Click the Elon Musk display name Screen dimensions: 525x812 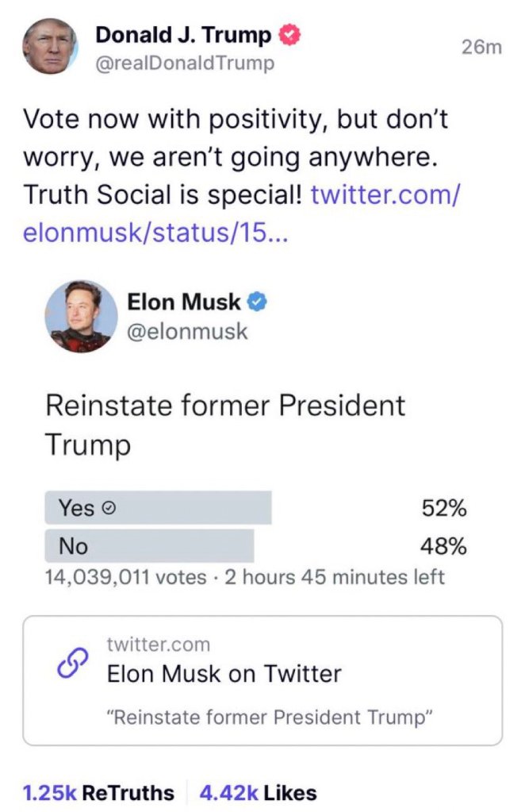(x=183, y=302)
